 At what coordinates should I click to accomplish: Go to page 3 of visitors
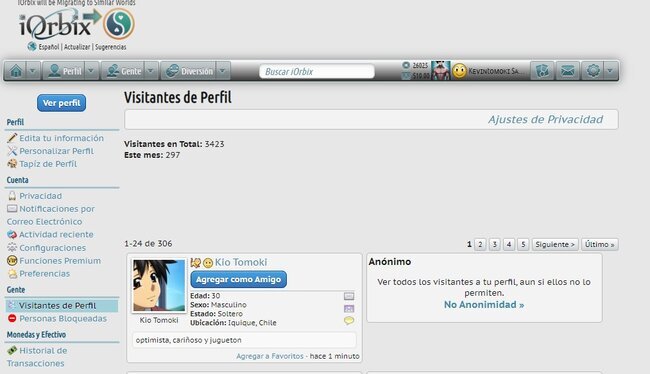coord(494,244)
